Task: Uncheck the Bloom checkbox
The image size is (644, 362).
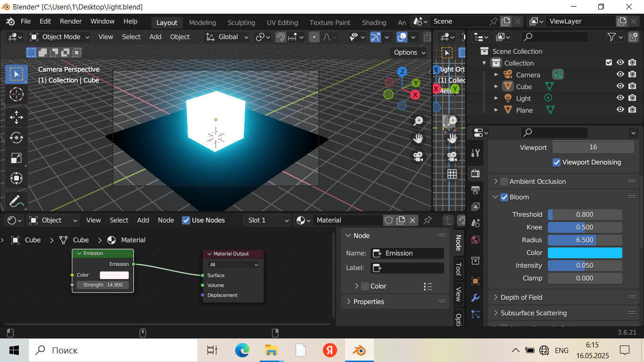Action: pyautogui.click(x=504, y=197)
